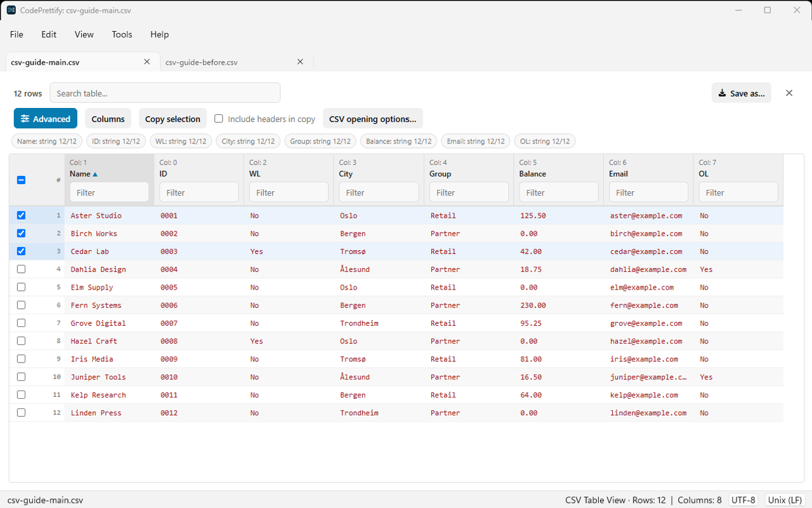Select the Grove Digital row checkbox
Screen dimensions: 812x508
click(x=21, y=323)
